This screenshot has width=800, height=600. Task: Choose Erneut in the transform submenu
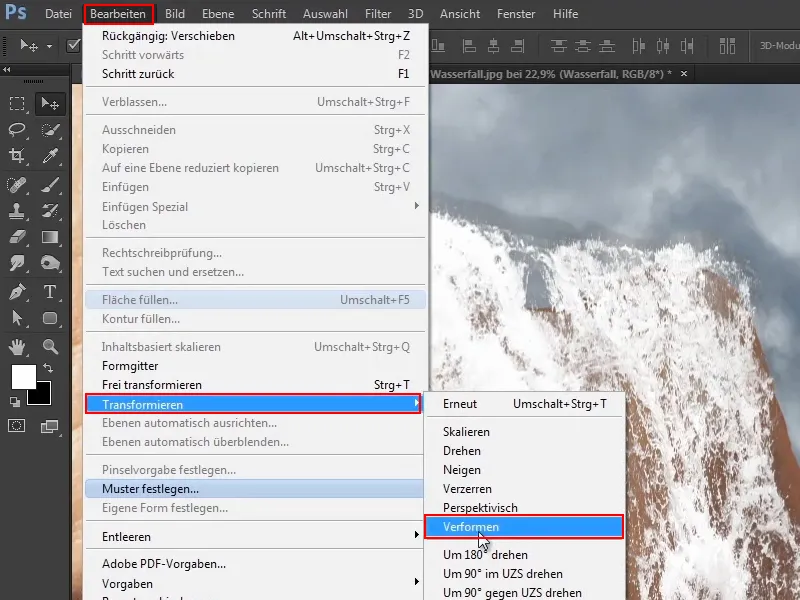[x=524, y=404]
